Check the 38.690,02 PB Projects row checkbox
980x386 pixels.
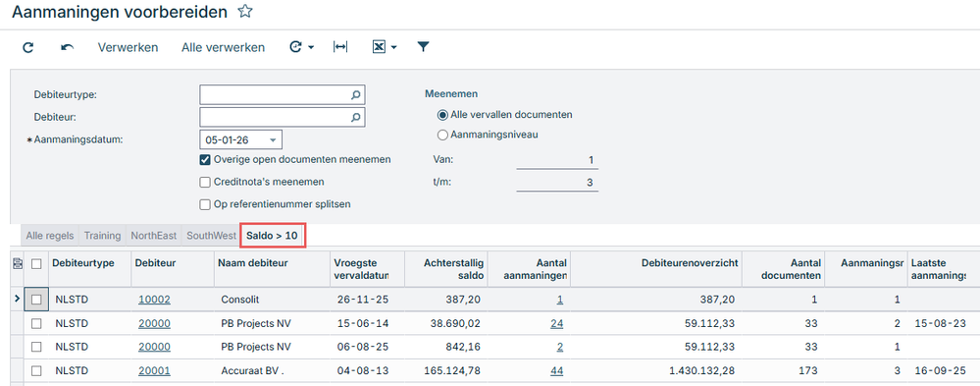(36, 323)
